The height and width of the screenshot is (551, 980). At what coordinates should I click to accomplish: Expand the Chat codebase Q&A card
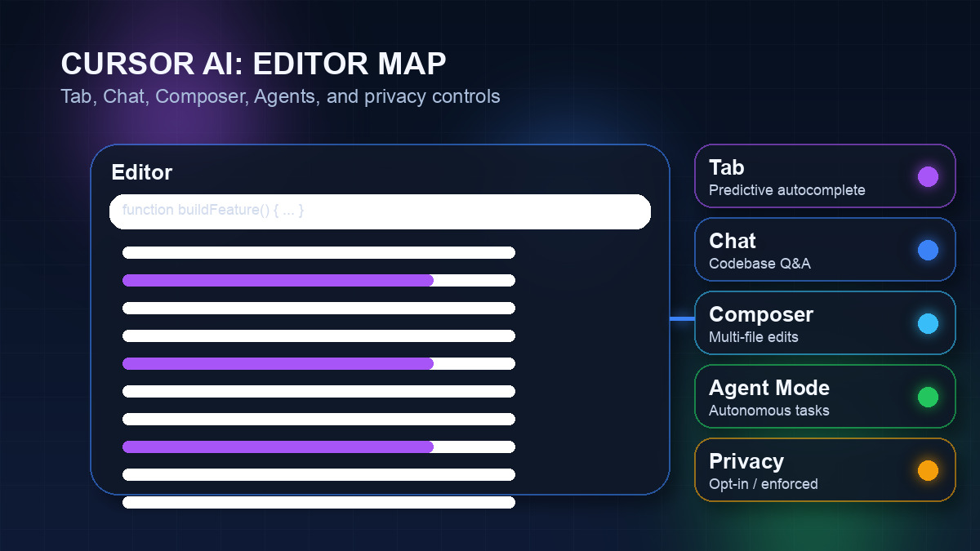click(825, 250)
